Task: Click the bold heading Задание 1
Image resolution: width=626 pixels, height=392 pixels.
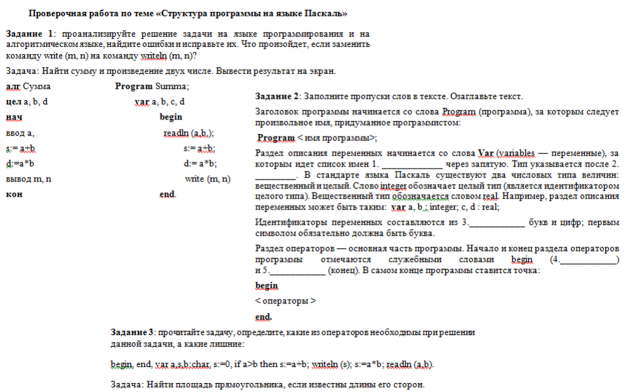Action: point(30,34)
